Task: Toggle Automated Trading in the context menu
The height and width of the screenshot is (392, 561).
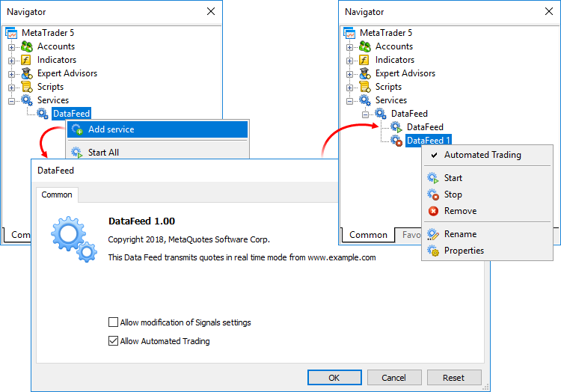Action: pos(482,155)
